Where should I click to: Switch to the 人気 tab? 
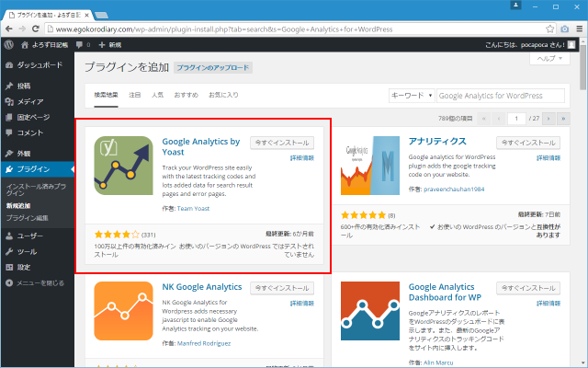pos(157,95)
